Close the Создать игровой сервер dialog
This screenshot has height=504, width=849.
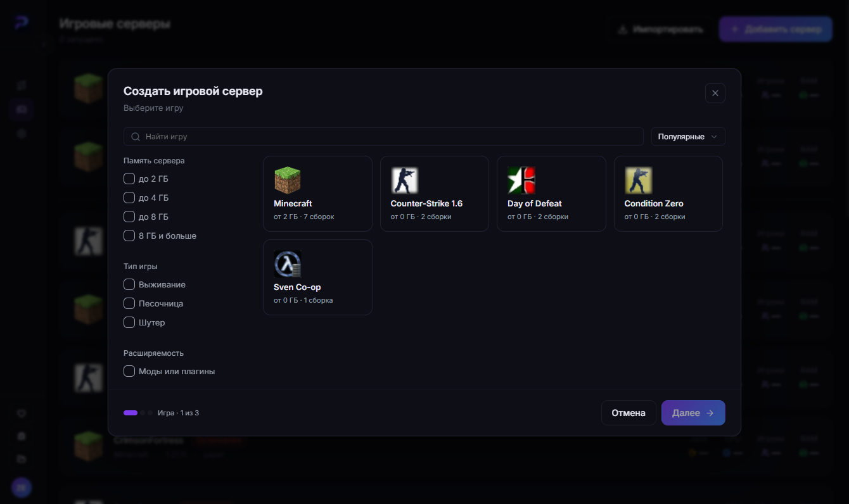point(715,93)
